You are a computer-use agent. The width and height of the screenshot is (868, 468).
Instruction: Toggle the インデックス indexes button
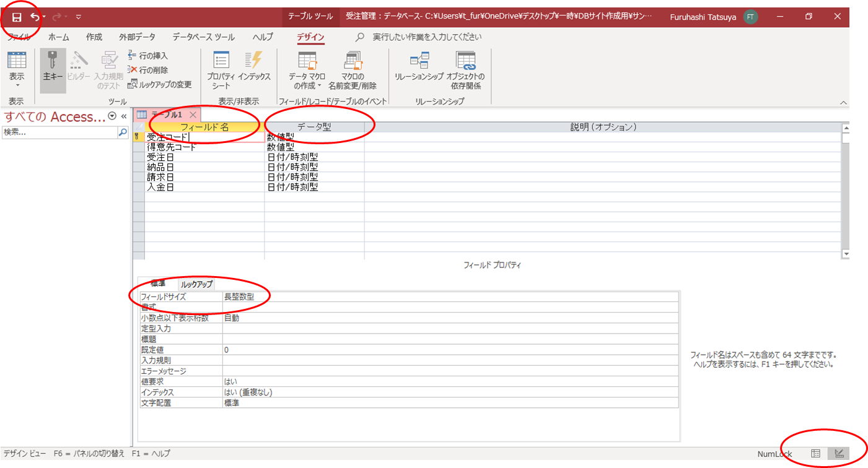coord(254,70)
